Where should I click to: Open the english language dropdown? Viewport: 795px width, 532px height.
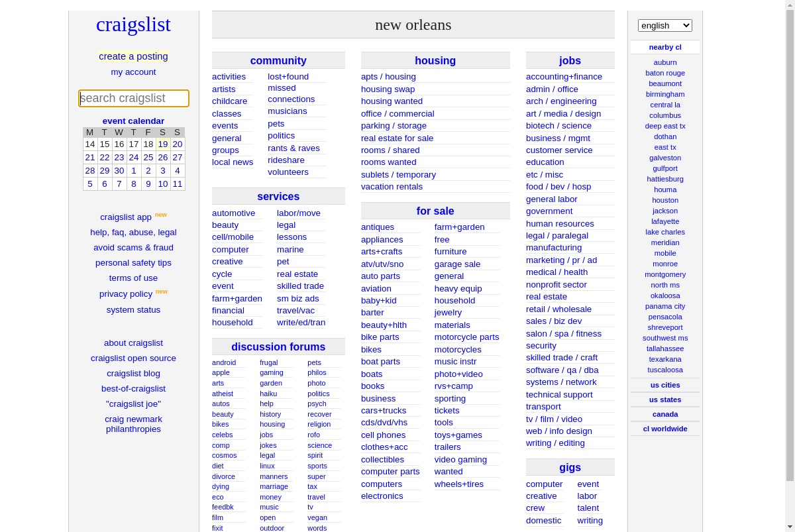click(664, 25)
